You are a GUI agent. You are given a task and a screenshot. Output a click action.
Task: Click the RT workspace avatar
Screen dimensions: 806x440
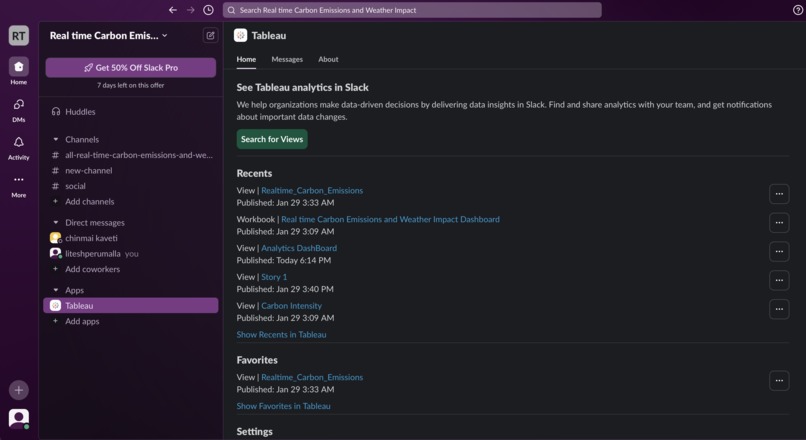click(19, 35)
